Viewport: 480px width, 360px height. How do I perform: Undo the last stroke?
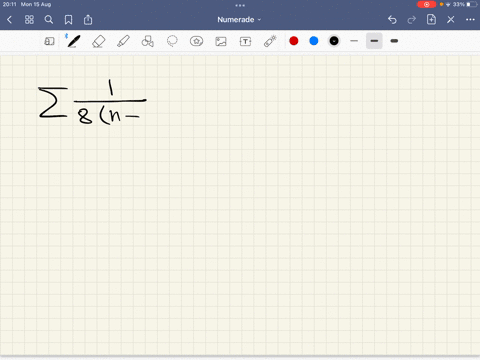[x=392, y=20]
